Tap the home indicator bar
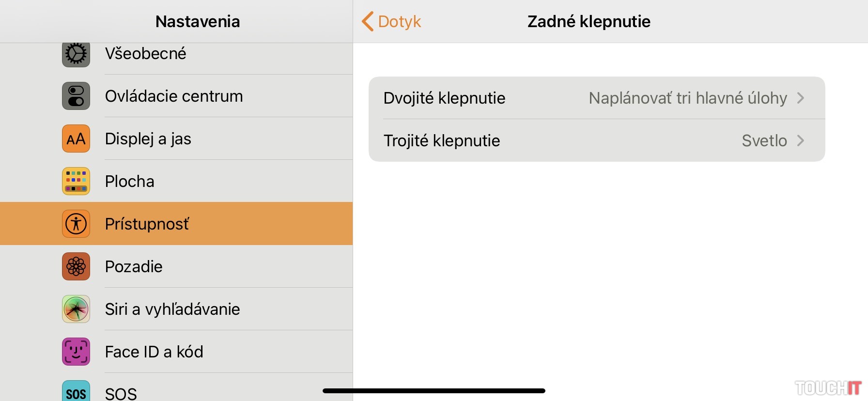The width and height of the screenshot is (868, 401). 434,391
